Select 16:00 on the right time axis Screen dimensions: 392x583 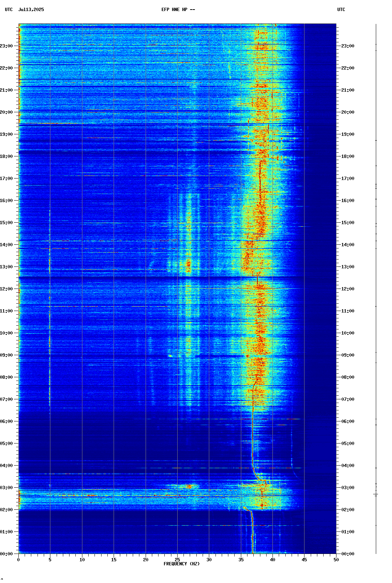click(348, 201)
